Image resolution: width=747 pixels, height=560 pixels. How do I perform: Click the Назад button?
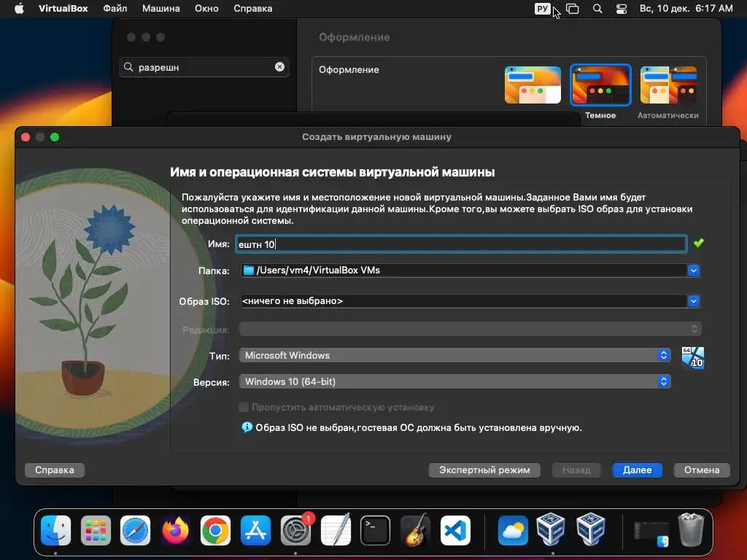tap(576, 470)
